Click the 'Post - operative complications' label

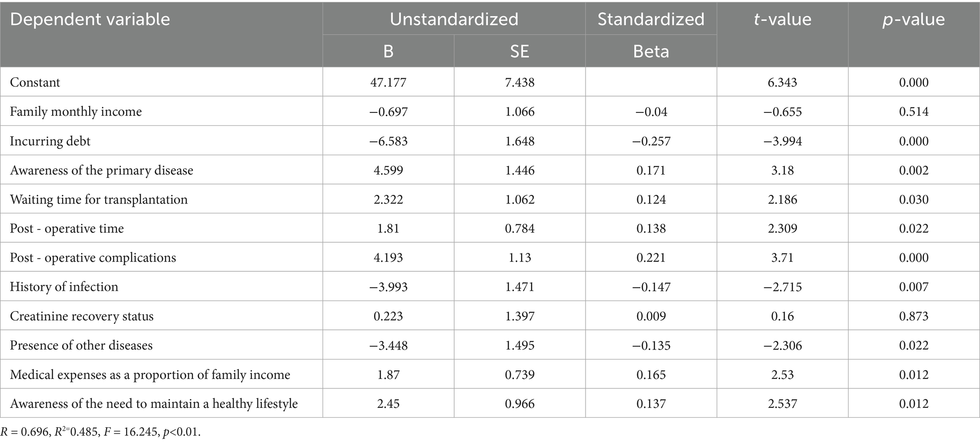tap(93, 258)
